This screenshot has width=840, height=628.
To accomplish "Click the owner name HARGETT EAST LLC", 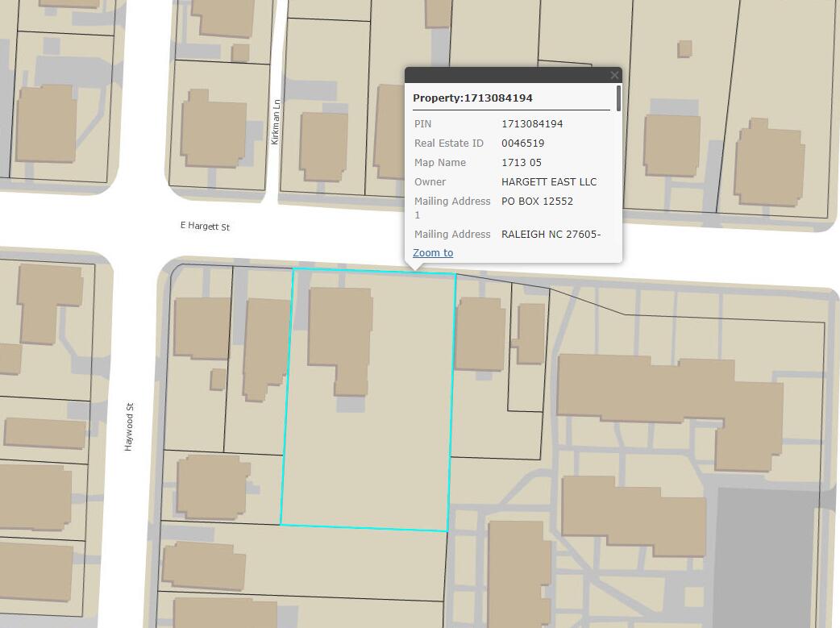I will [549, 182].
